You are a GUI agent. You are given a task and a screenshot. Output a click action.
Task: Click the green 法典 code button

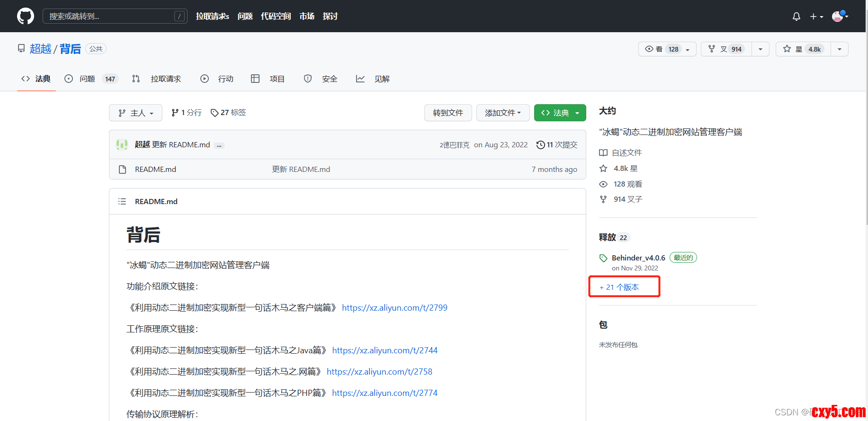[560, 113]
